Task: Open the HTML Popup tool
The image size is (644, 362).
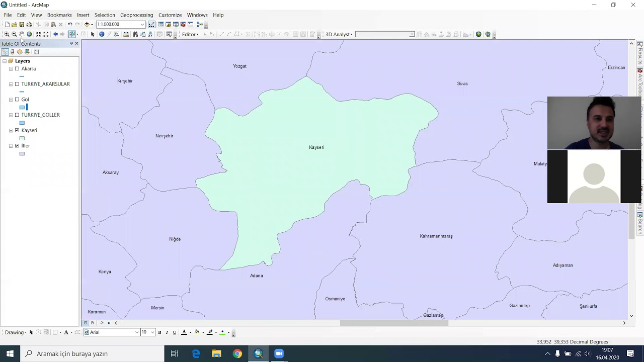Action: [x=117, y=34]
